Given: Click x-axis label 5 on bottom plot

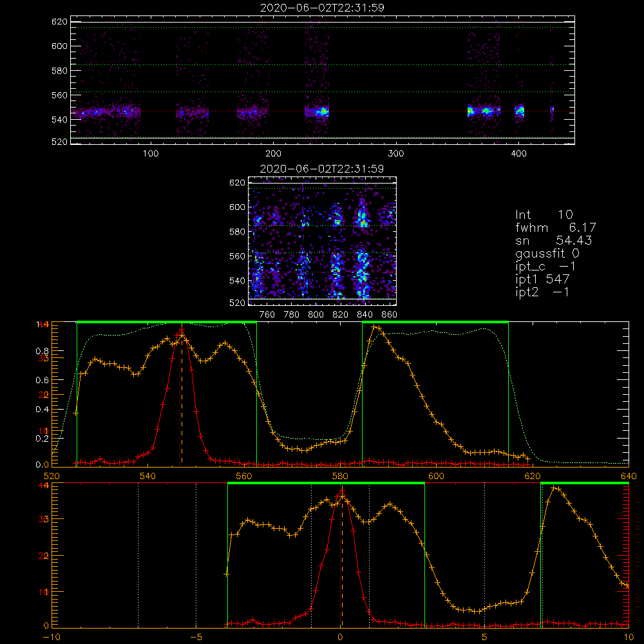Looking at the screenshot, I should coord(485,638).
